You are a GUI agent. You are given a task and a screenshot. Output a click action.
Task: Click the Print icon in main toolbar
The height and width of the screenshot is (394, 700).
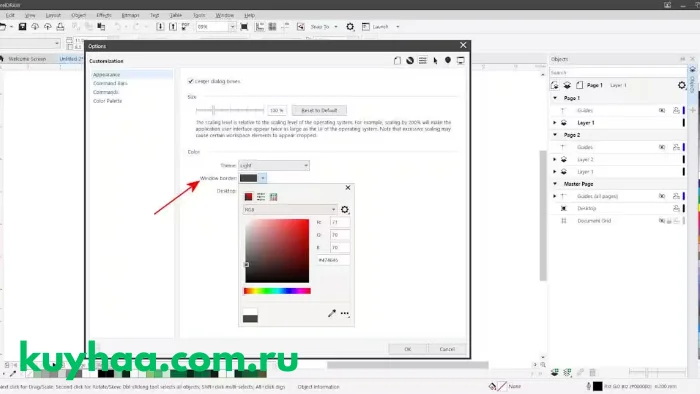click(60, 27)
